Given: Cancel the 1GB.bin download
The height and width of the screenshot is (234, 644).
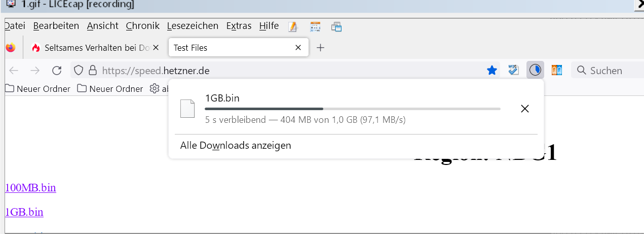Looking at the screenshot, I should click(525, 109).
